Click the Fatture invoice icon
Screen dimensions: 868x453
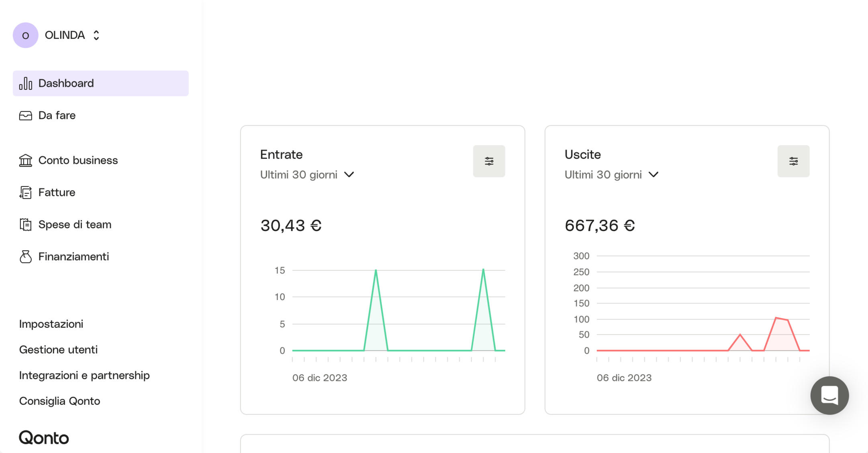click(x=26, y=193)
